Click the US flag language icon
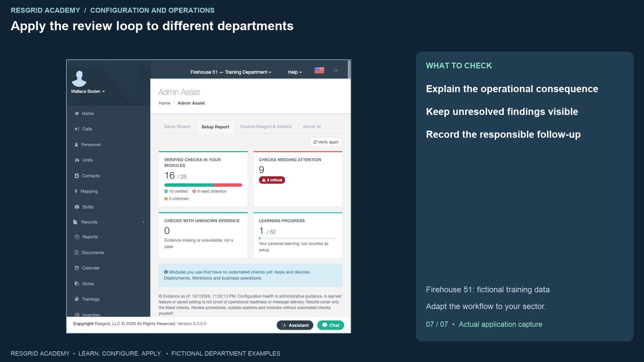This screenshot has width=644, height=362. click(x=319, y=70)
